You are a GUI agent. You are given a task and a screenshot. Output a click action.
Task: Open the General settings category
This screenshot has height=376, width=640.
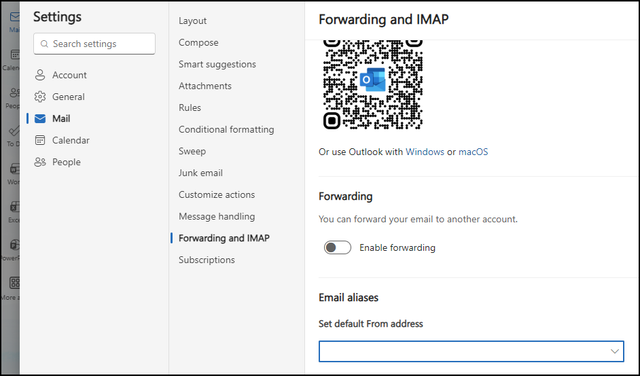point(68,97)
